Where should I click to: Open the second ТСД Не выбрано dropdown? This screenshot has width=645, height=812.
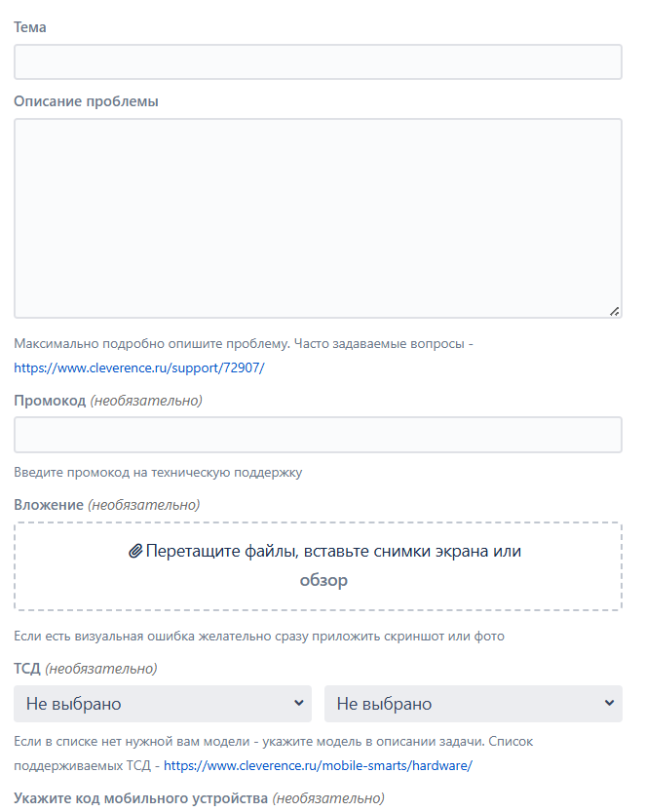(x=474, y=704)
